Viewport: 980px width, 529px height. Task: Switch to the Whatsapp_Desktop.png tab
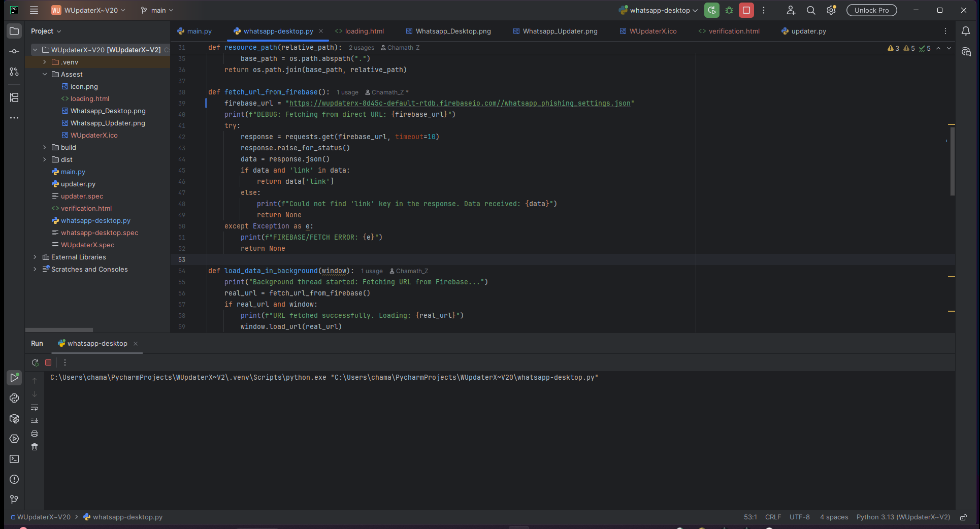[x=448, y=31]
